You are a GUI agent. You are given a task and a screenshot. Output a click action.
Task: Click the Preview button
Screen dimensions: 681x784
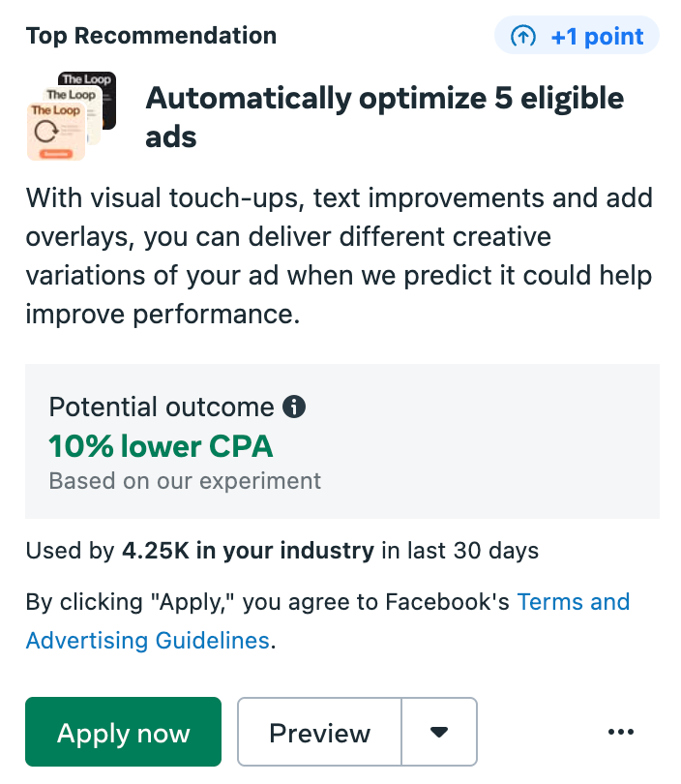coord(320,732)
